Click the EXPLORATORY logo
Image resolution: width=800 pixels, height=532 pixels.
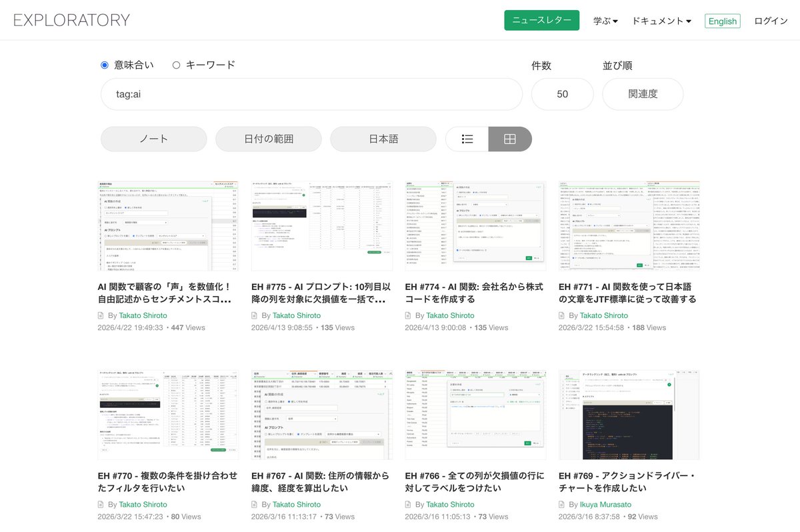pyautogui.click(x=71, y=20)
